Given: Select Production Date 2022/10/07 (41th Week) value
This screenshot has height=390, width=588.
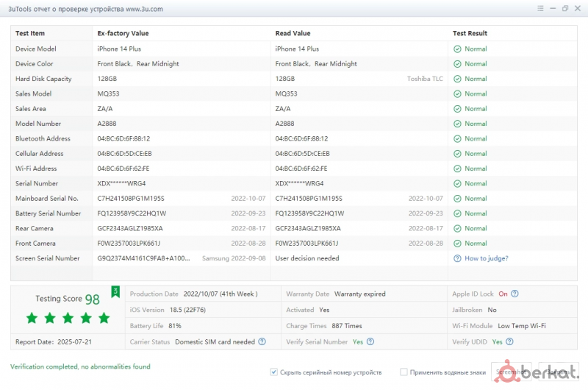Looking at the screenshot, I should (220, 294).
